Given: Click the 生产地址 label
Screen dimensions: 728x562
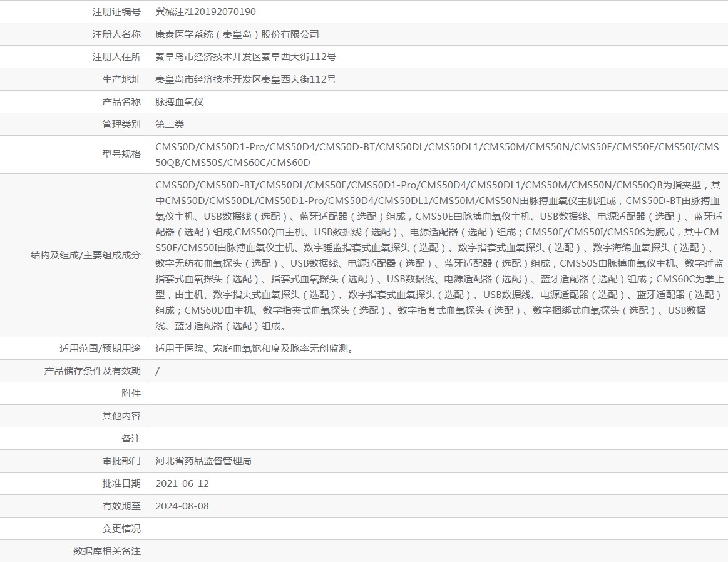Looking at the screenshot, I should [121, 79].
